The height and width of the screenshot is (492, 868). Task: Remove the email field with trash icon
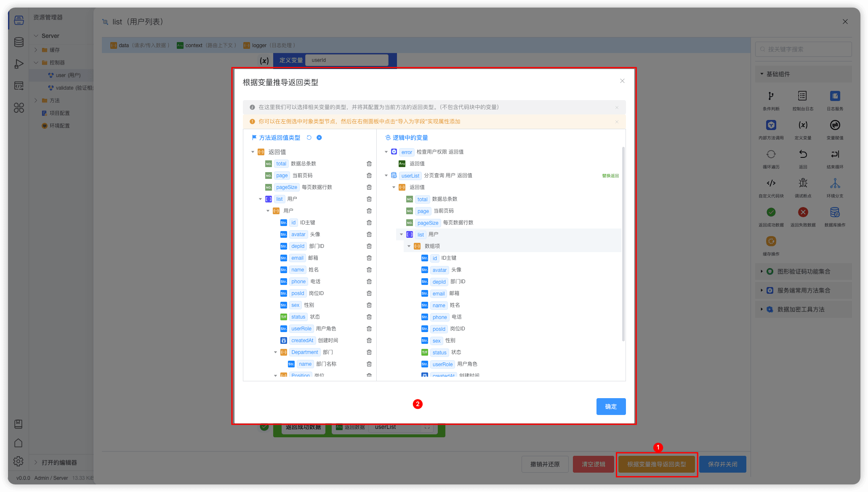(x=369, y=258)
